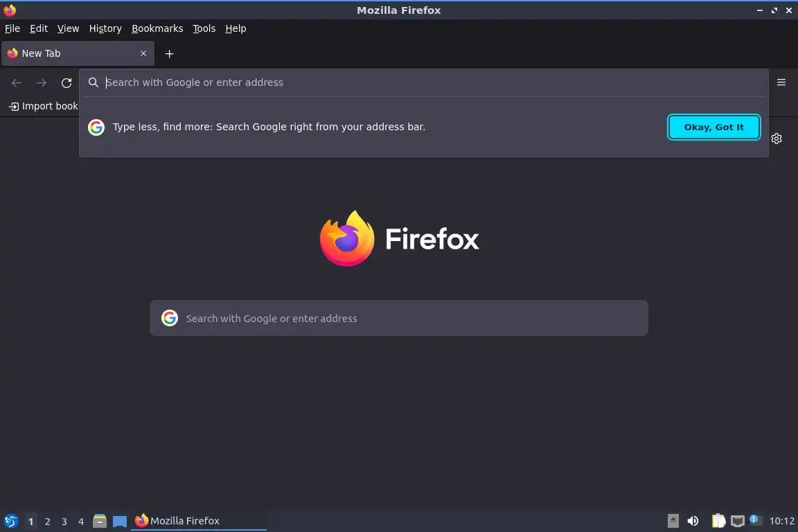798x532 pixels.
Task: Click the 10:12 clock
Action: click(781, 521)
